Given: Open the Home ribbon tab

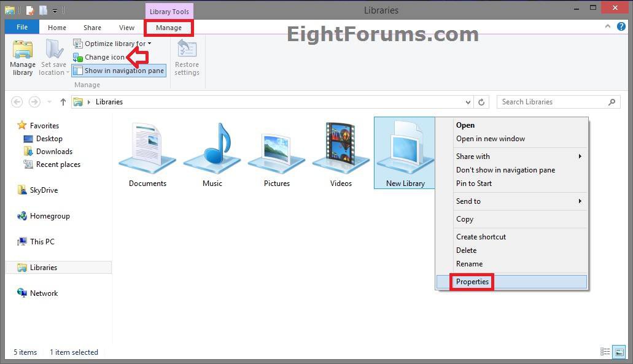Looking at the screenshot, I should 56,27.
